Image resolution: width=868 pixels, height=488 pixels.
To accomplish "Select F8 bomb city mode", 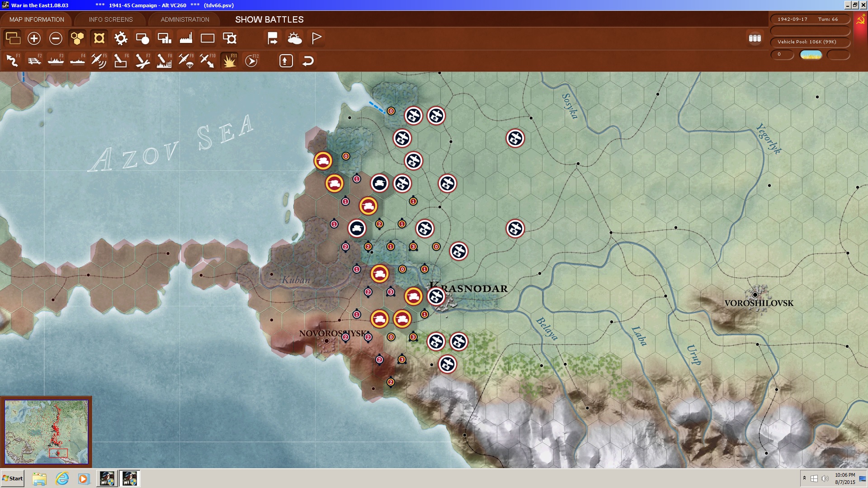I will 164,61.
